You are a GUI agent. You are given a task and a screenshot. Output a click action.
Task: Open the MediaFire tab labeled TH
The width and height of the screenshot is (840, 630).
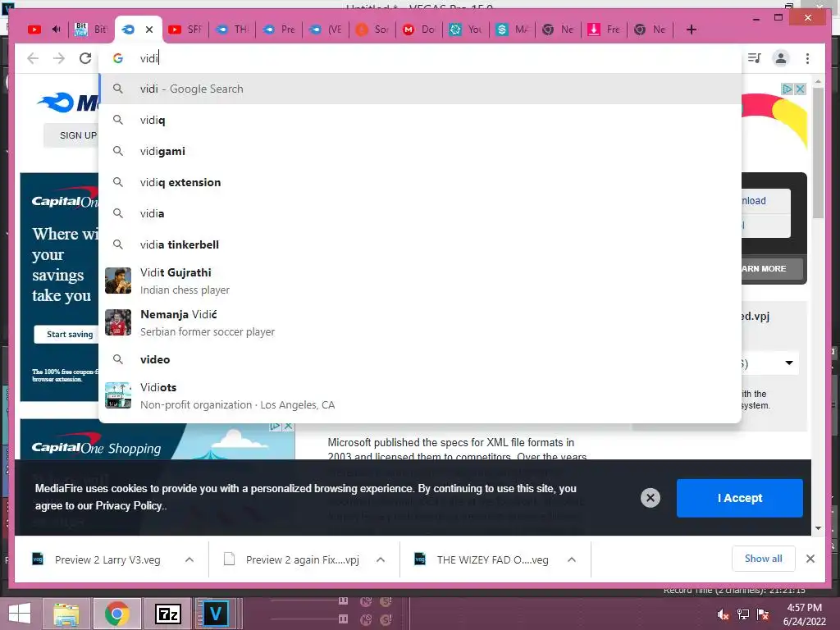tap(232, 30)
